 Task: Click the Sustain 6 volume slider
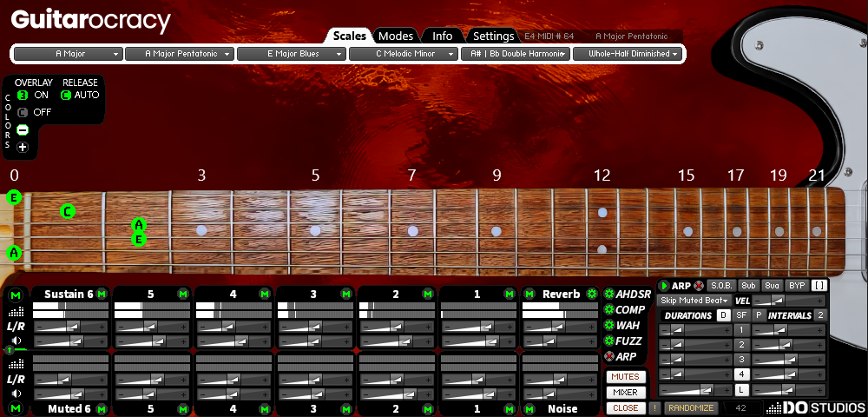pos(70,341)
